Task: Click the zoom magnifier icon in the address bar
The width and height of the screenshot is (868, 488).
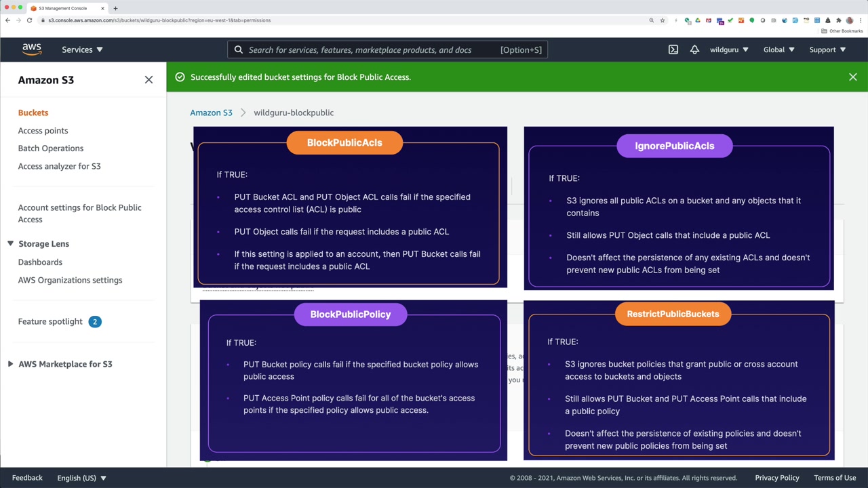Action: click(652, 20)
